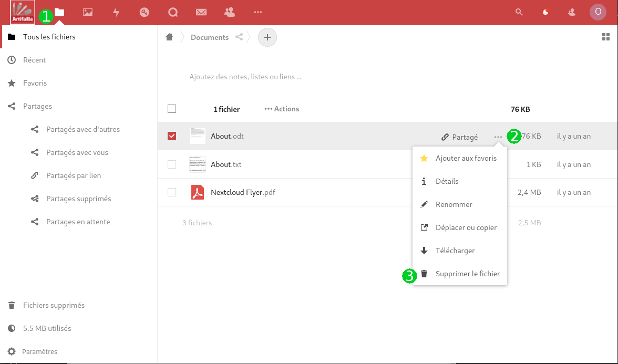The image size is (618, 364).
Task: Click Partagé share link on About.odt
Action: pyautogui.click(x=459, y=137)
